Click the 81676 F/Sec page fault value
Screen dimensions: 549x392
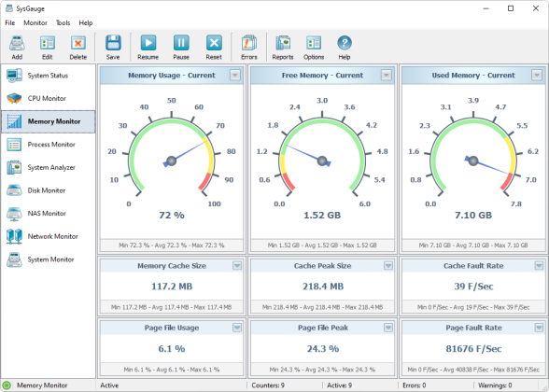[x=473, y=349]
